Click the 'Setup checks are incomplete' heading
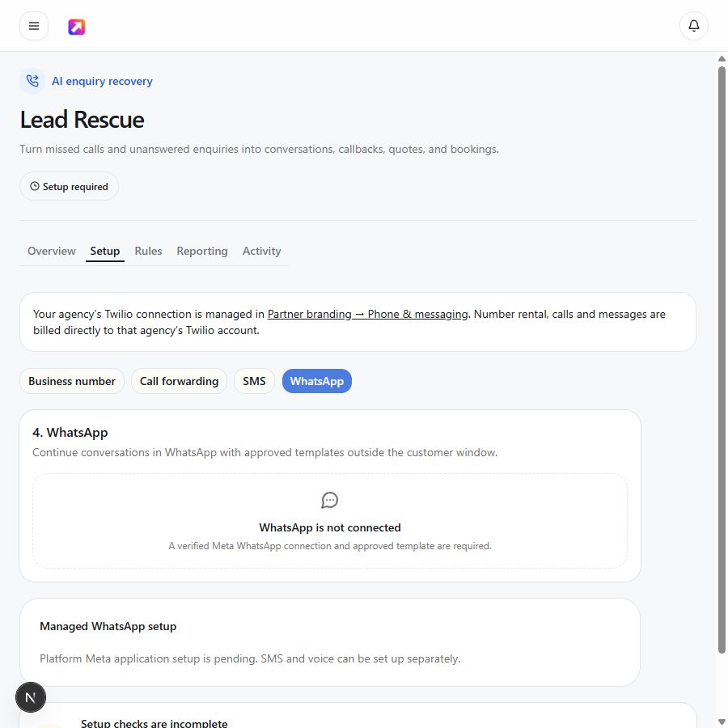Image resolution: width=728 pixels, height=728 pixels. (x=154, y=723)
